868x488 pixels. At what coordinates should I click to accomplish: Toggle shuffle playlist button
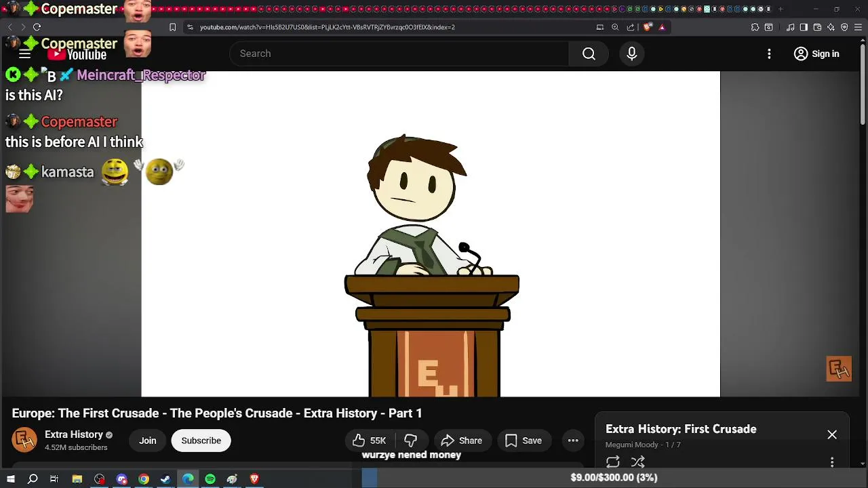(x=638, y=462)
